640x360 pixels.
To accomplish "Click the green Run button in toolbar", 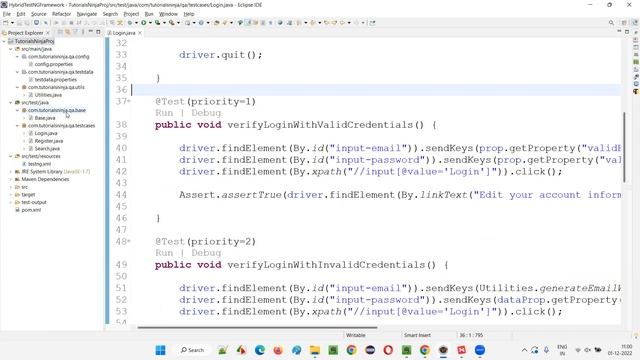I will (x=144, y=23).
